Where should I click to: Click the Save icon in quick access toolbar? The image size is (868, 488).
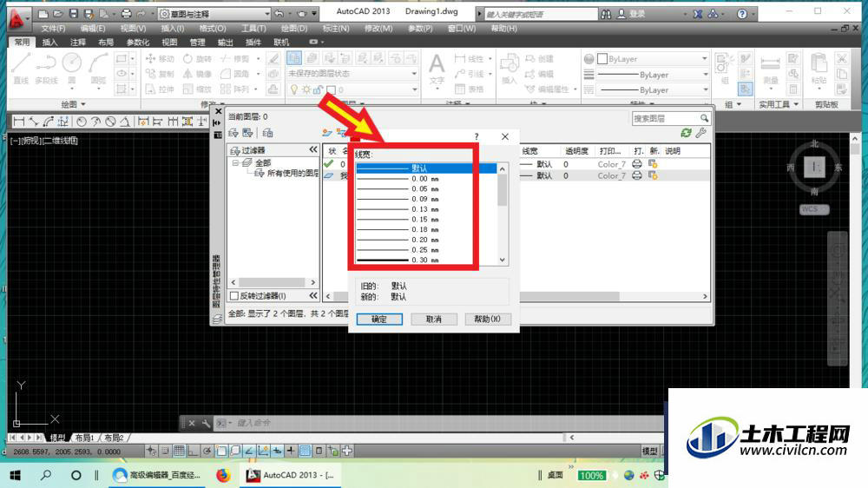click(73, 13)
